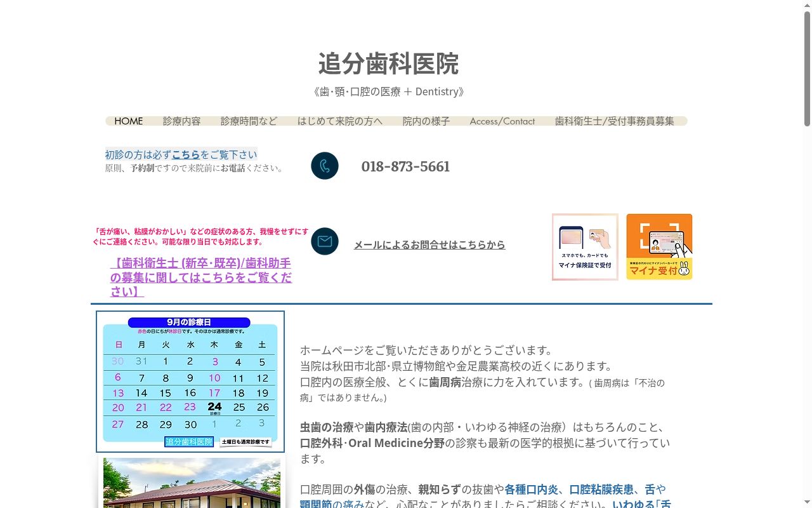This screenshot has width=812, height=508.
Task: Open the 9月の診療日 calendar image
Action: [x=190, y=382]
